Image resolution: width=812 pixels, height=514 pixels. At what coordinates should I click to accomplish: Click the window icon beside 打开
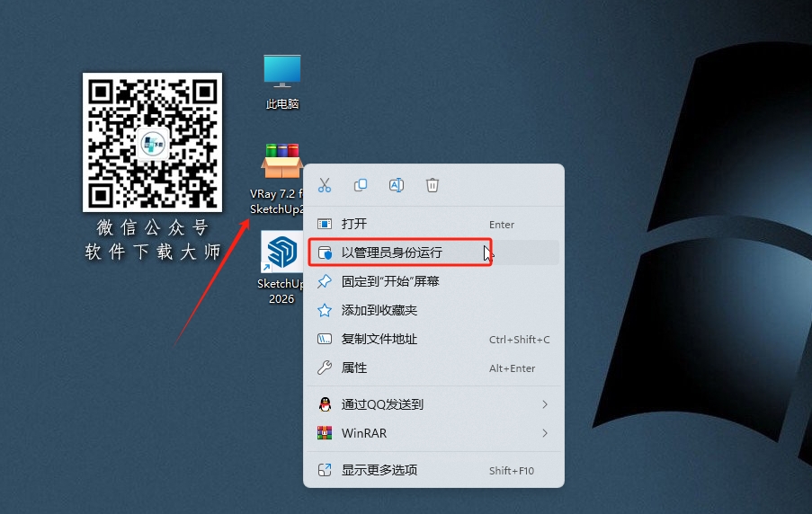pyautogui.click(x=325, y=224)
